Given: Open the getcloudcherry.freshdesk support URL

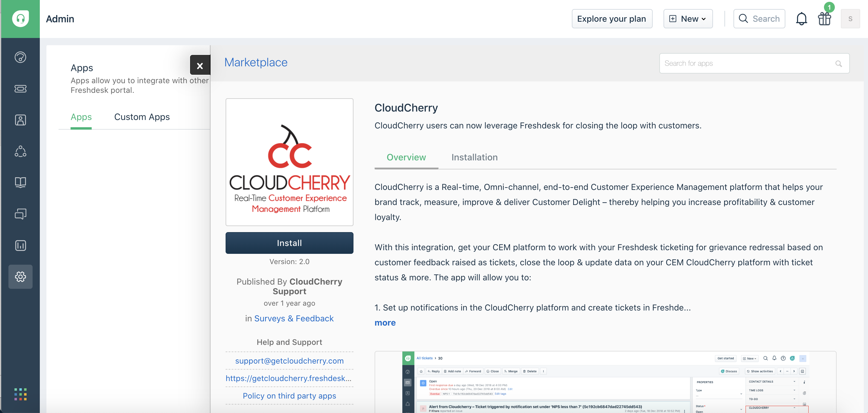Looking at the screenshot, I should (x=288, y=378).
